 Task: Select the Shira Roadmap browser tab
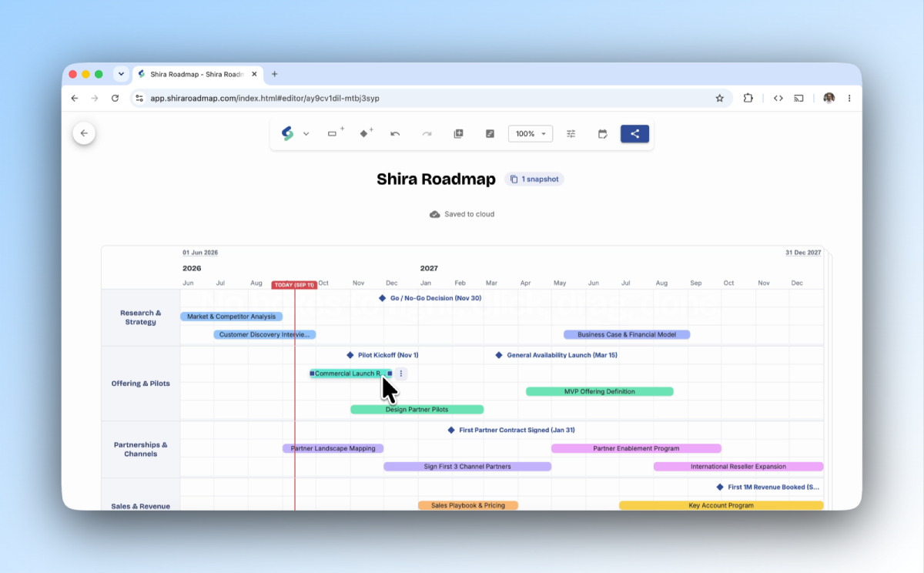[x=197, y=74]
